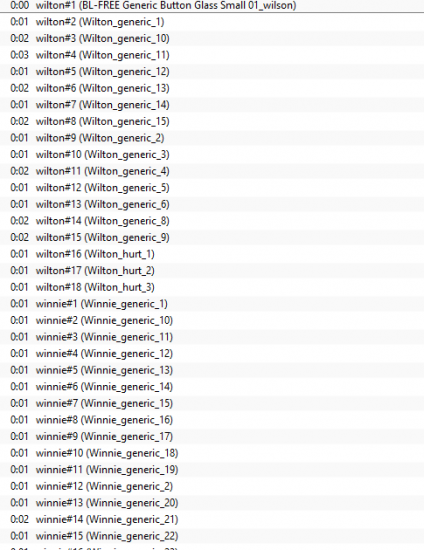Select winnie#12 (Winnie_generic_2) entry

(x=212, y=487)
